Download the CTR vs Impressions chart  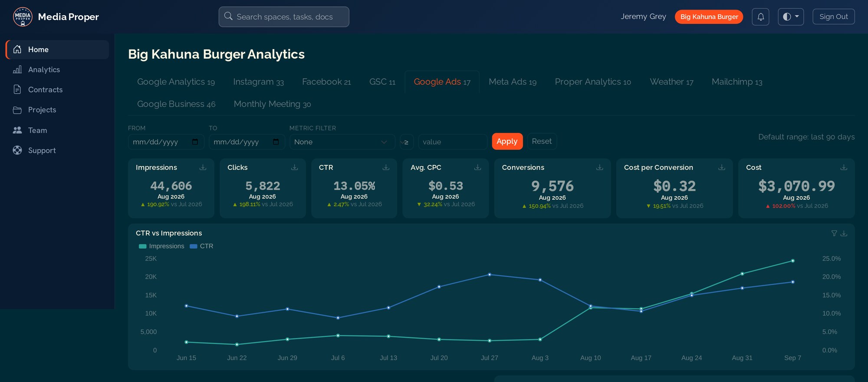pos(844,233)
